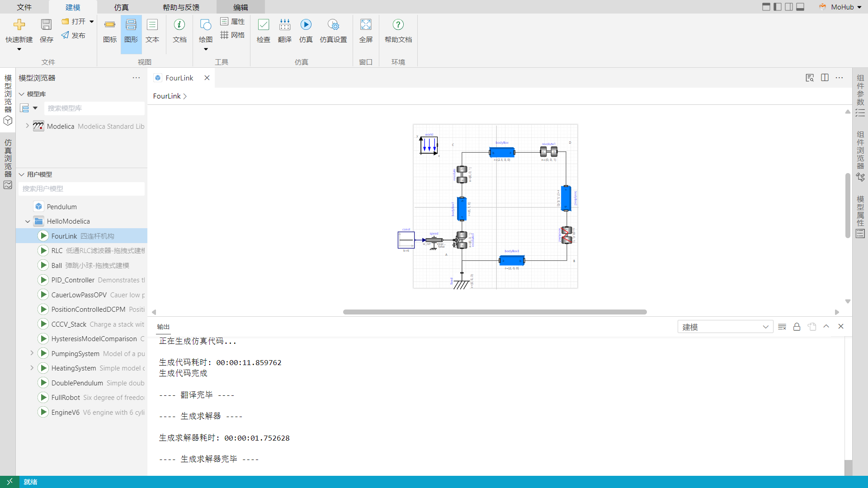Open the 帮助与反馈 tab
The image size is (868, 488).
(181, 7)
